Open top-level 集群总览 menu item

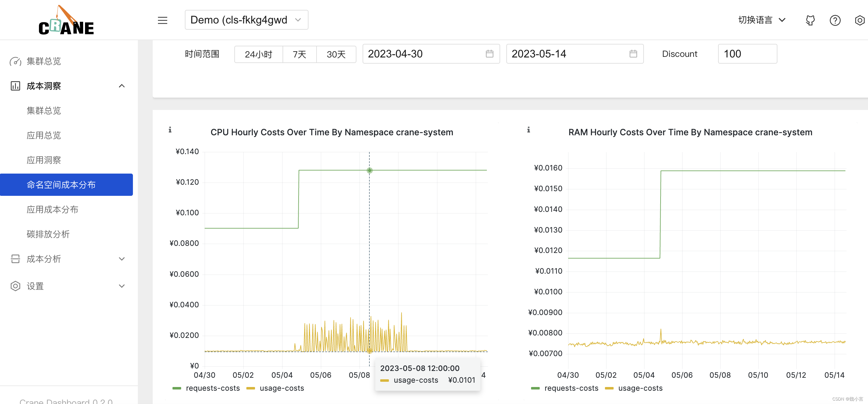66,61
